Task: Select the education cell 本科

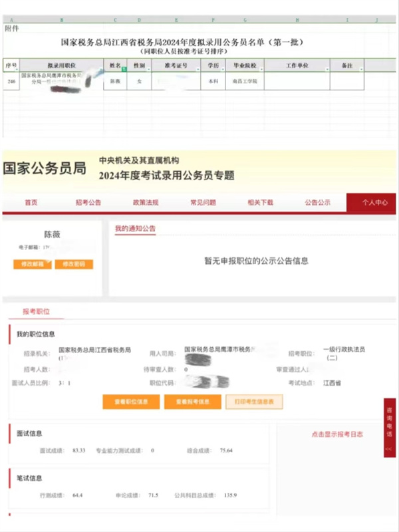Action: [213, 81]
